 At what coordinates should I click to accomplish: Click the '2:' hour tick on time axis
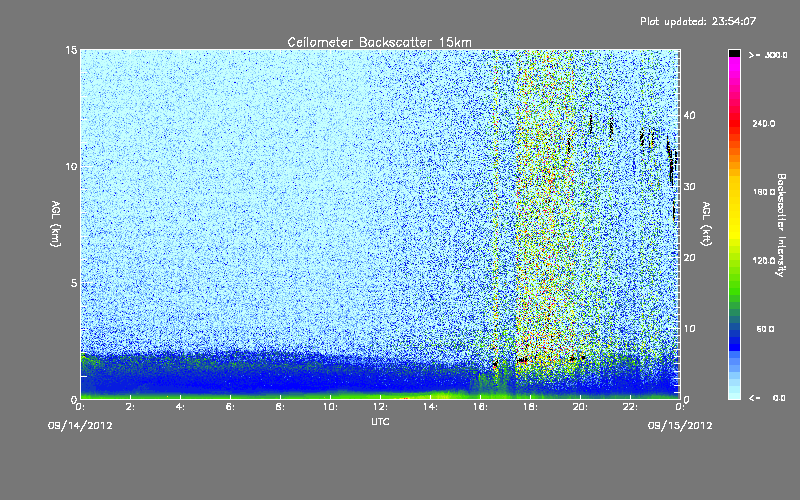(x=130, y=407)
